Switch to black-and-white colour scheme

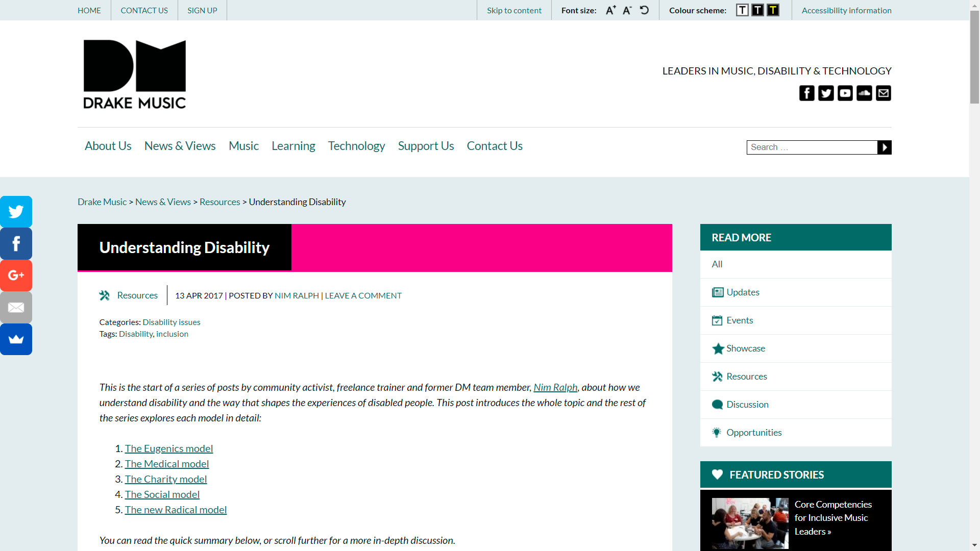pos(757,10)
